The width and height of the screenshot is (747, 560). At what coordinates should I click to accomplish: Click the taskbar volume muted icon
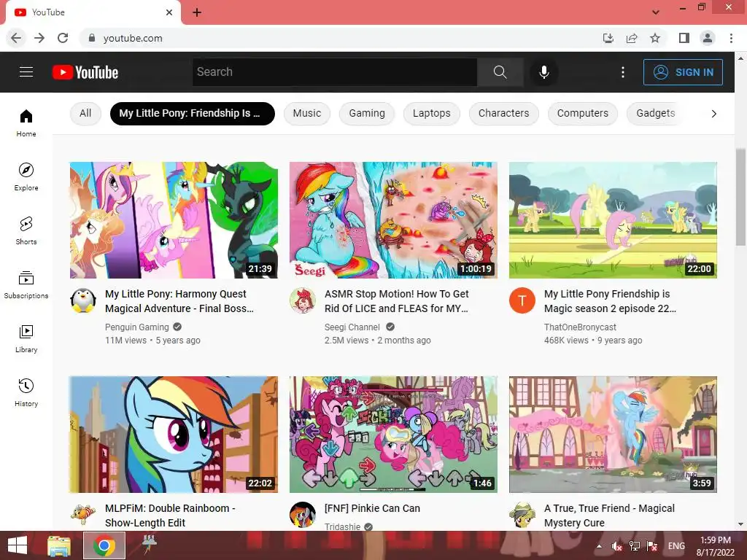617,546
